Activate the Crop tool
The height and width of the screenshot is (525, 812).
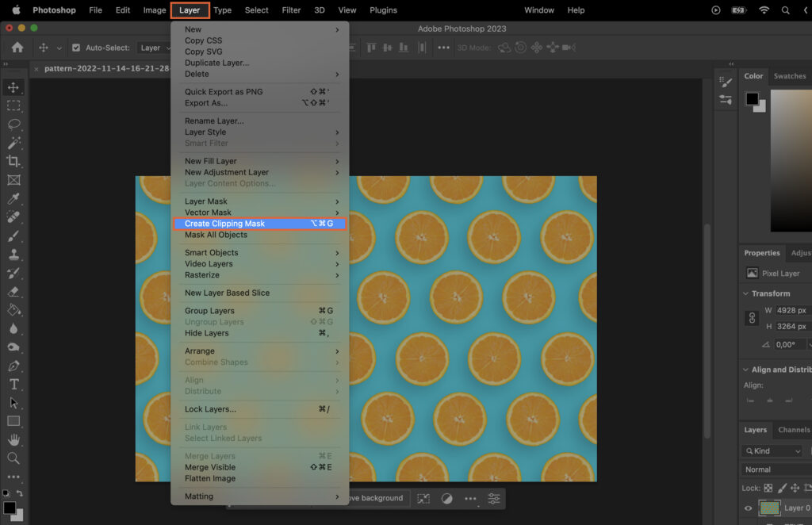13,160
